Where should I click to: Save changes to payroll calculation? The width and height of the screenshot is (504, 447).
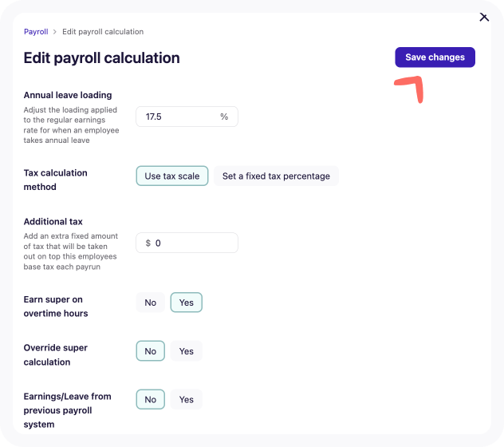(435, 57)
